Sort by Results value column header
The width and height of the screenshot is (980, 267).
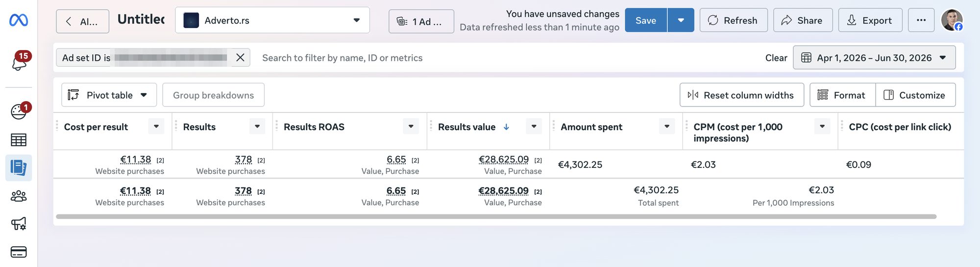[x=466, y=127]
